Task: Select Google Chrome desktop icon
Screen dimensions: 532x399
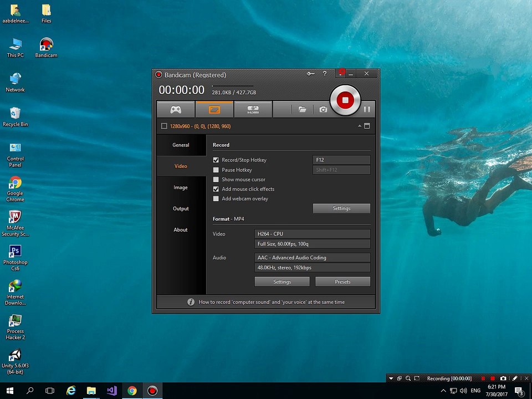Action: pos(16,189)
